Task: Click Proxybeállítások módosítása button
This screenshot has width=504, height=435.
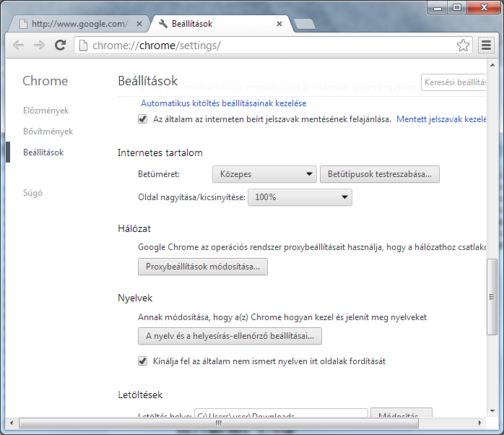Action: click(x=203, y=267)
